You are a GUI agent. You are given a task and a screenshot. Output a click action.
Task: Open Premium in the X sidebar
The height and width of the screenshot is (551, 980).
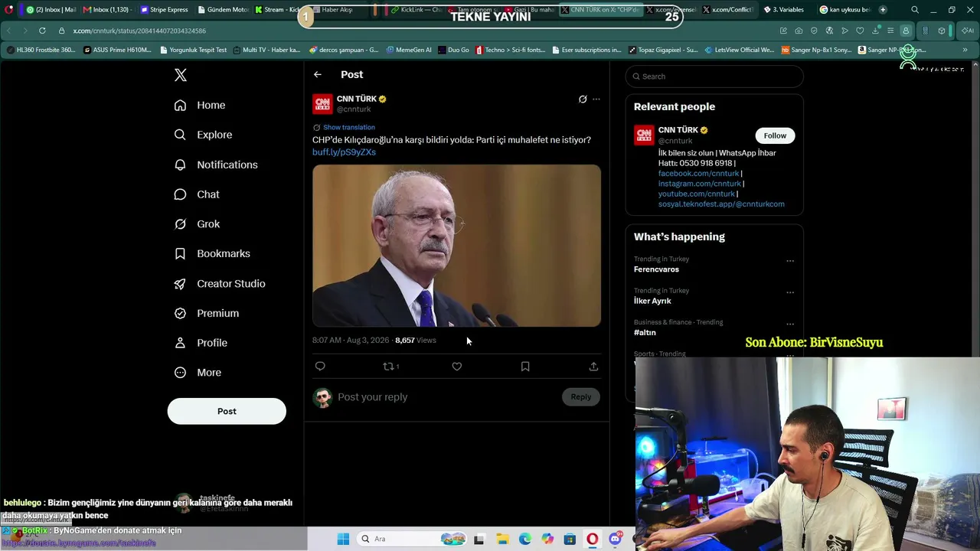207,313
